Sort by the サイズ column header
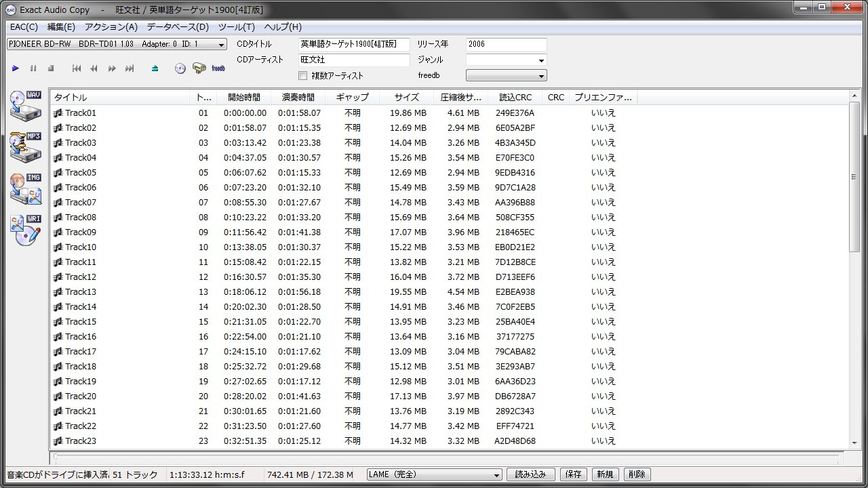 (407, 98)
